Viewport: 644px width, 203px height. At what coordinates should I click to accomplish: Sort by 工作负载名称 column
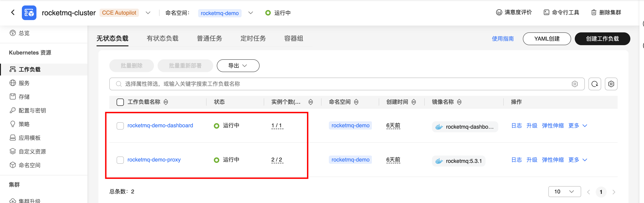pyautogui.click(x=166, y=102)
